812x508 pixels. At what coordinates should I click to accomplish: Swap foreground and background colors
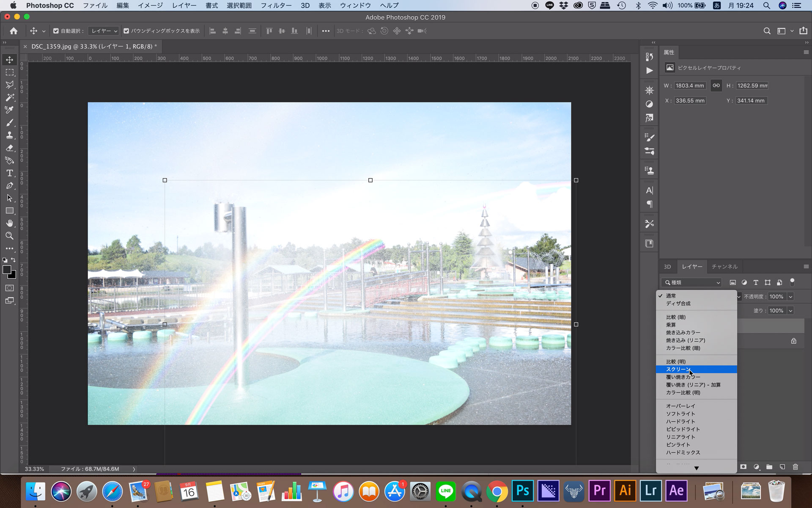[14, 260]
